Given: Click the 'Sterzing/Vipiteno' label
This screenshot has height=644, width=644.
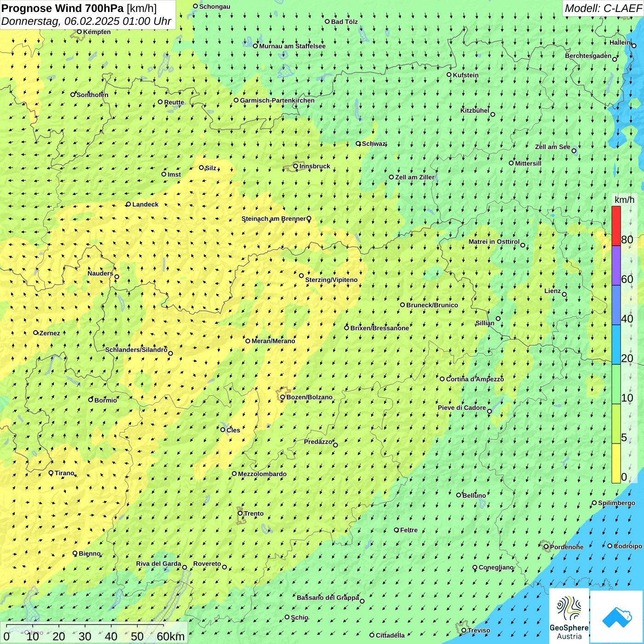Looking at the screenshot, I should [x=331, y=280].
